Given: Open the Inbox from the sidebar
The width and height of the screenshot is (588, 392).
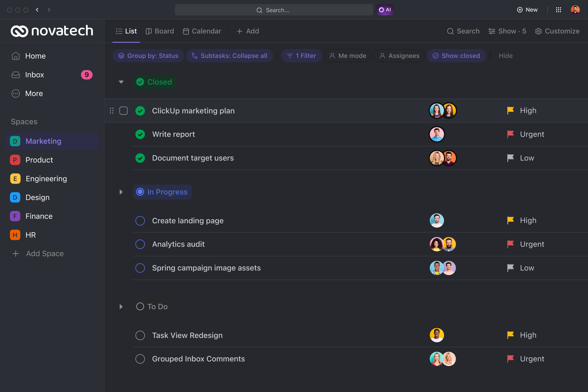Looking at the screenshot, I should pyautogui.click(x=35, y=75).
